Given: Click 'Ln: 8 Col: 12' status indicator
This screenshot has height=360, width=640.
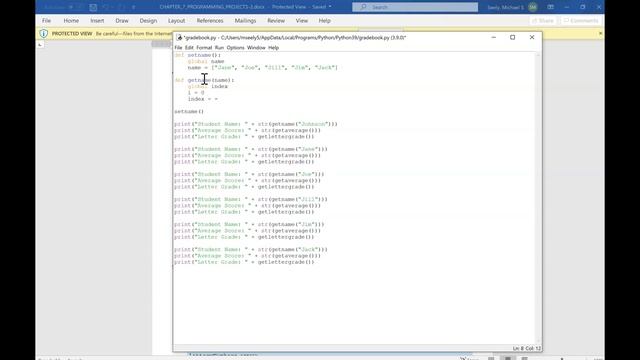Looking at the screenshot, I should [527, 348].
